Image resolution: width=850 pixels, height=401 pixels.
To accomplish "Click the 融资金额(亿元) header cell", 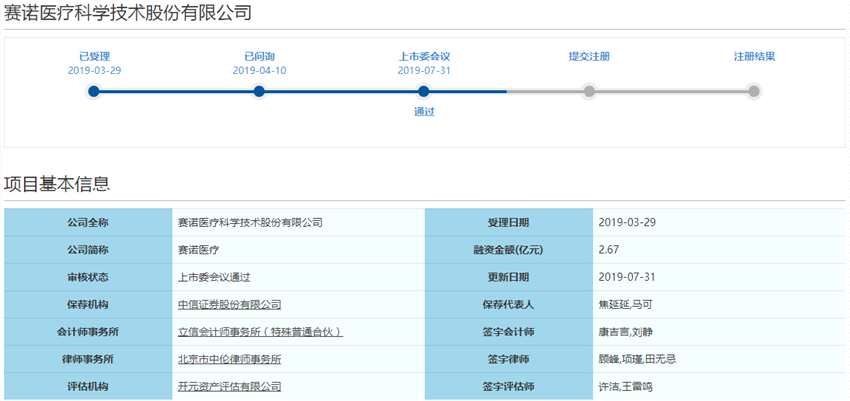I will (508, 250).
